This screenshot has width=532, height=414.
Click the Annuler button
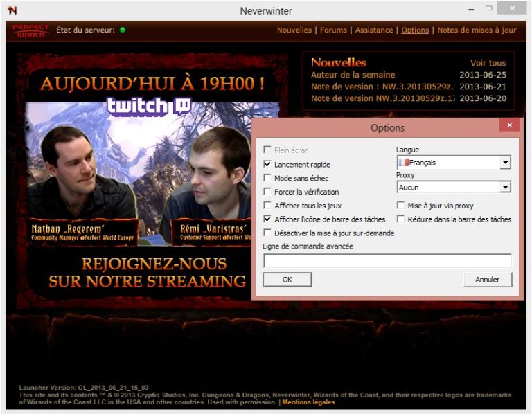point(487,280)
